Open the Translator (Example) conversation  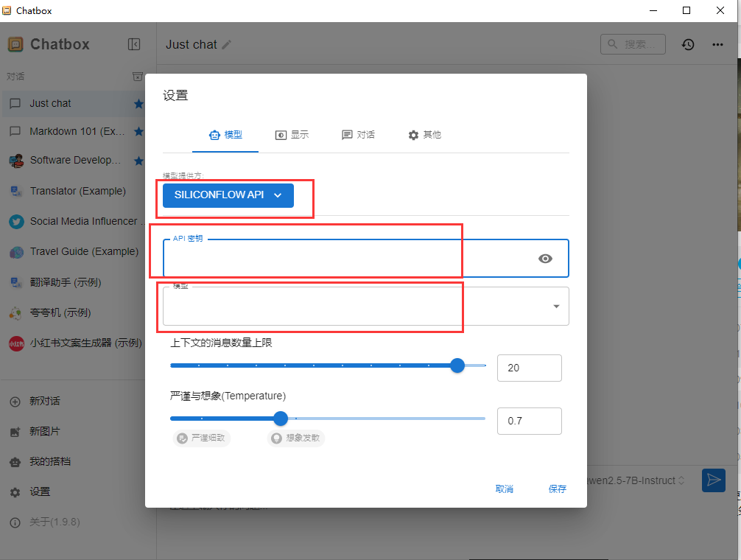(x=73, y=191)
